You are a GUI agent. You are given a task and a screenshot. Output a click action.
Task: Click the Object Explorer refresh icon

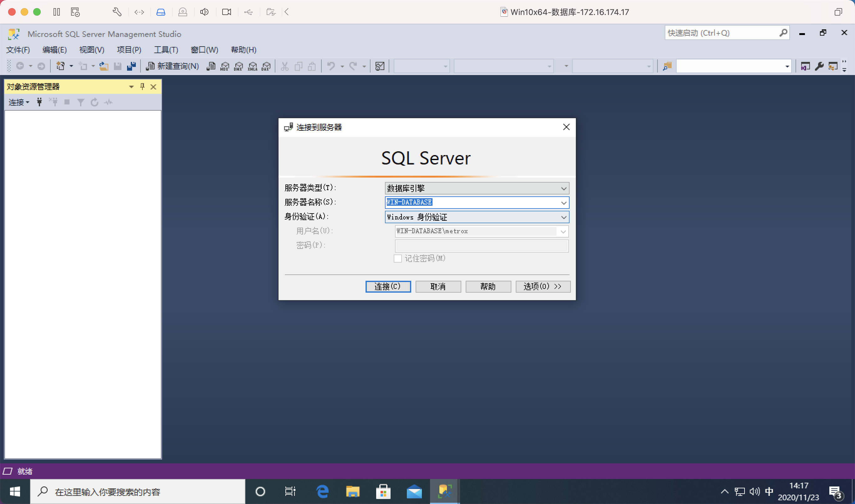click(95, 102)
